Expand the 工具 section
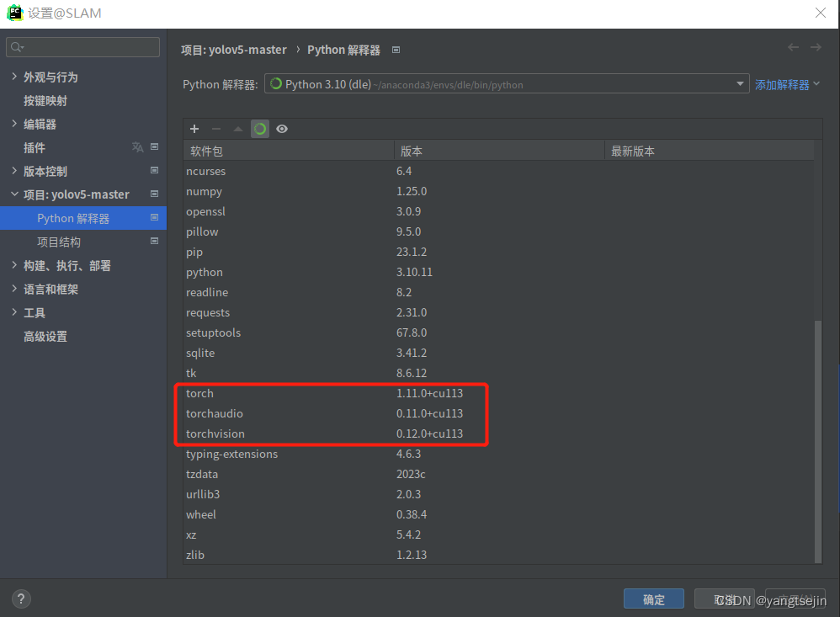Screen dimensions: 840x617 14,312
